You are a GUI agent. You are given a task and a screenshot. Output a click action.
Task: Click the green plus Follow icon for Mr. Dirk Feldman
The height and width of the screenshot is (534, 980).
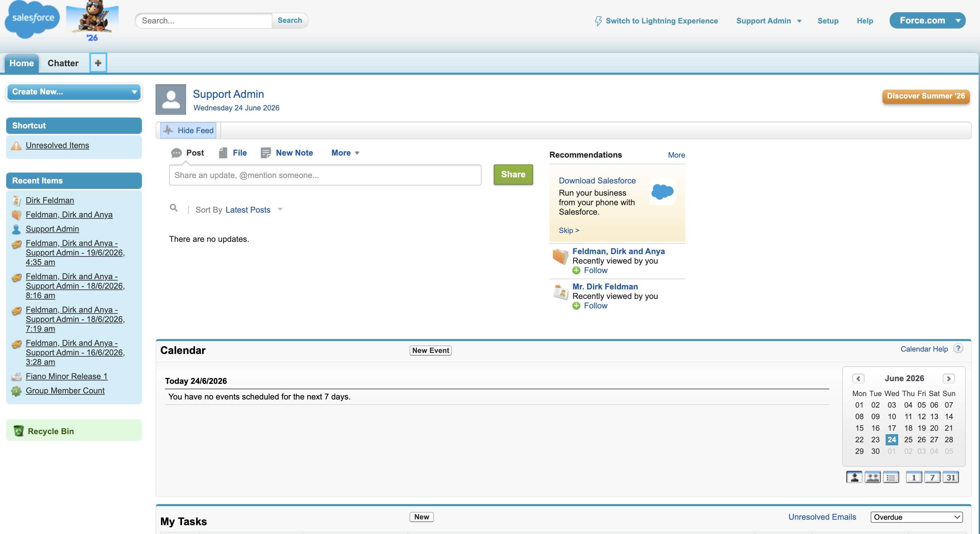[x=576, y=306]
